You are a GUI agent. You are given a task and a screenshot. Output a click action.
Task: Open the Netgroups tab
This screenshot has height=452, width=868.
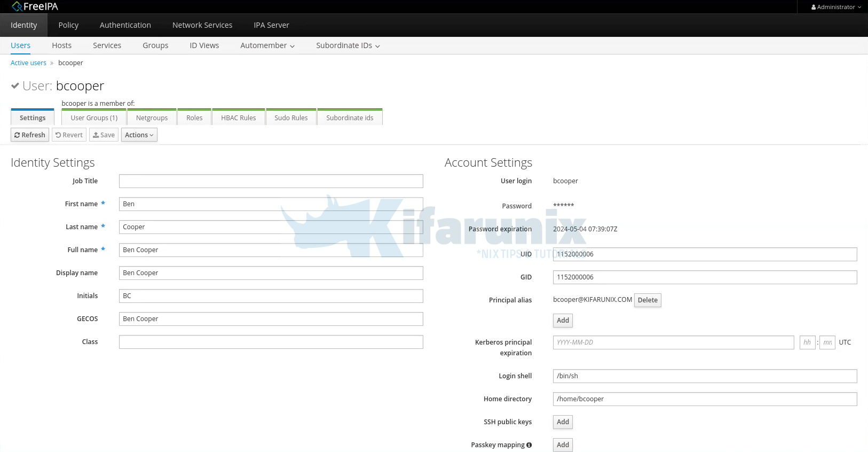152,118
